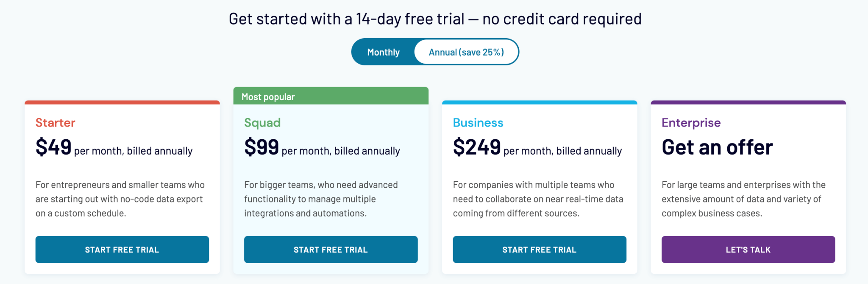868x284 pixels.
Task: Click the Squad plan description text
Action: 321,199
